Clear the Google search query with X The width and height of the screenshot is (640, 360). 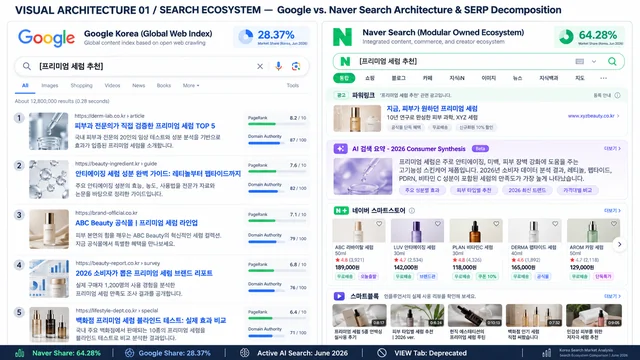coord(260,66)
